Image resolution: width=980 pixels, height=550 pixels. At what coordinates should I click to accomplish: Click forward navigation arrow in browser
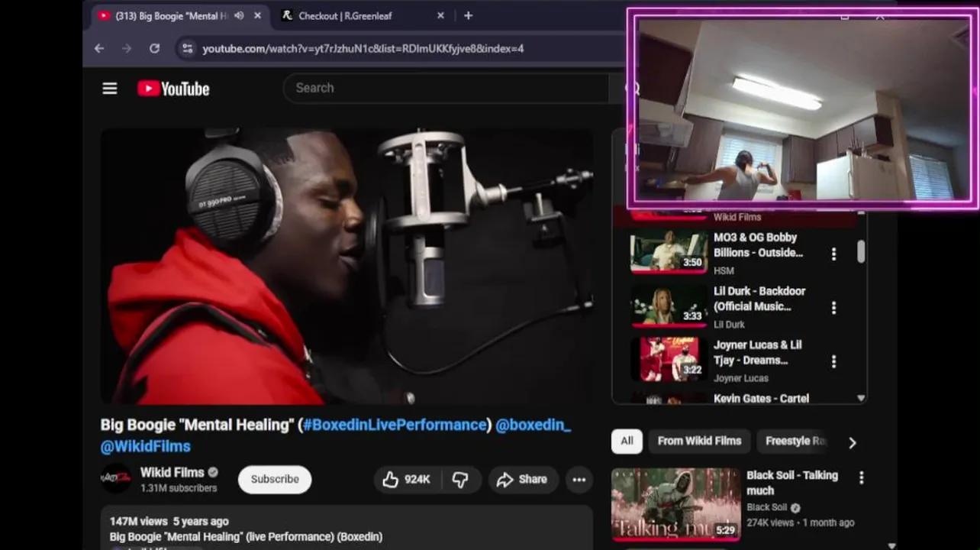[127, 48]
